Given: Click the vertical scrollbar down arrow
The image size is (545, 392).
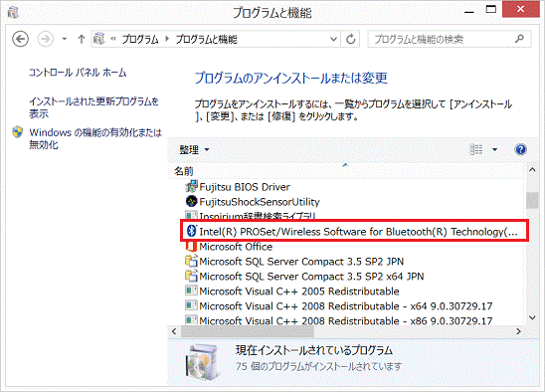Looking at the screenshot, I should 532,317.
